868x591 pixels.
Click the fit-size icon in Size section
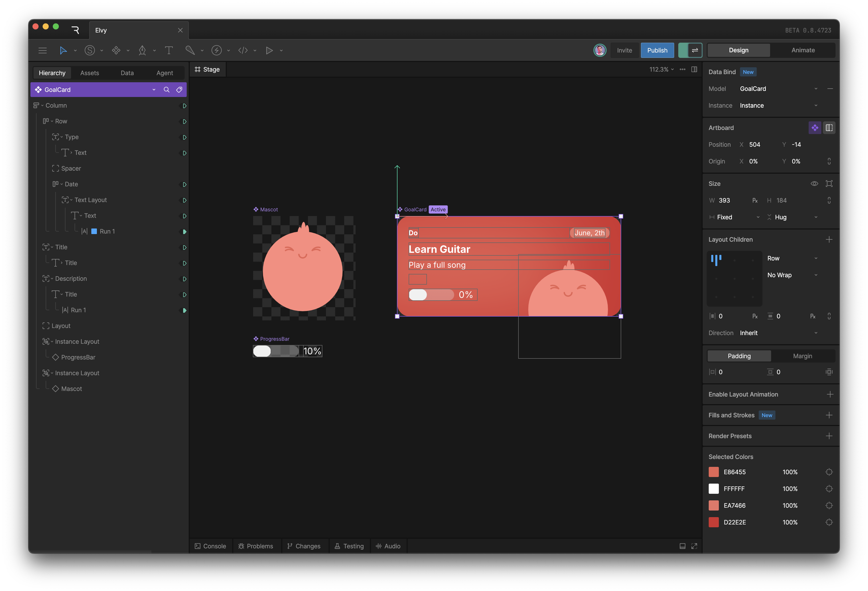(x=829, y=184)
